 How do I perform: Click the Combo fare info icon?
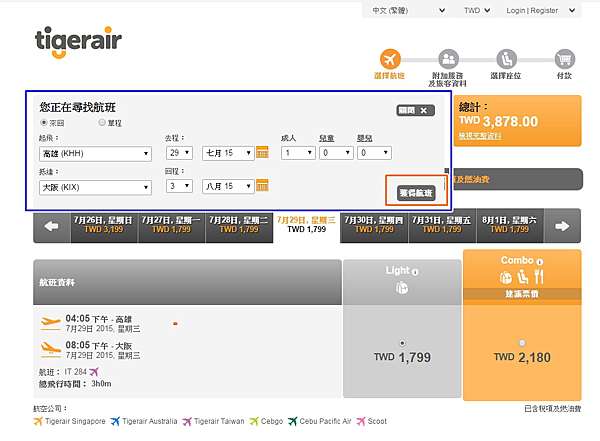(x=540, y=262)
